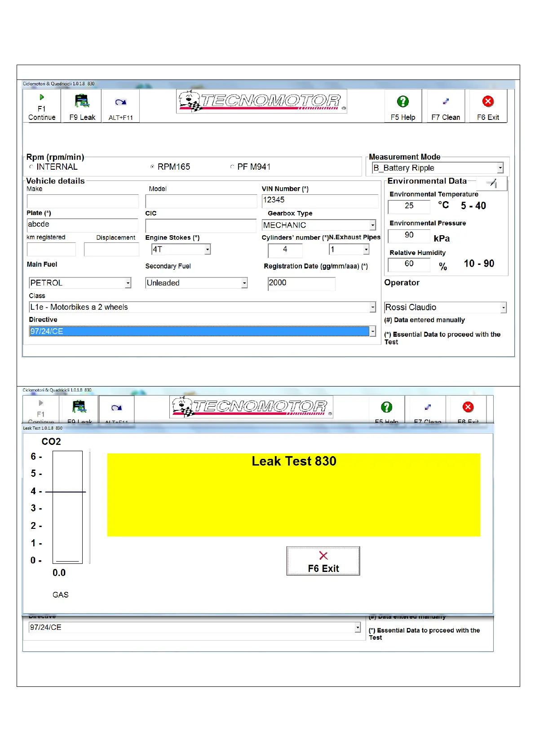Click the F7 Clean icon
Screen dimensions: 535x756
(446, 101)
